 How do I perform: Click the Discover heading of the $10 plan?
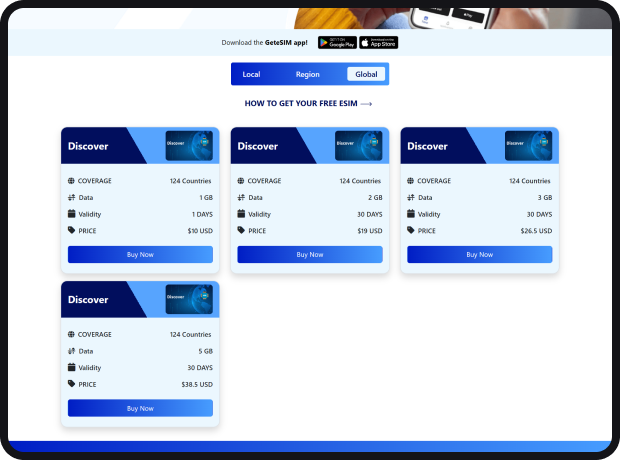point(88,146)
